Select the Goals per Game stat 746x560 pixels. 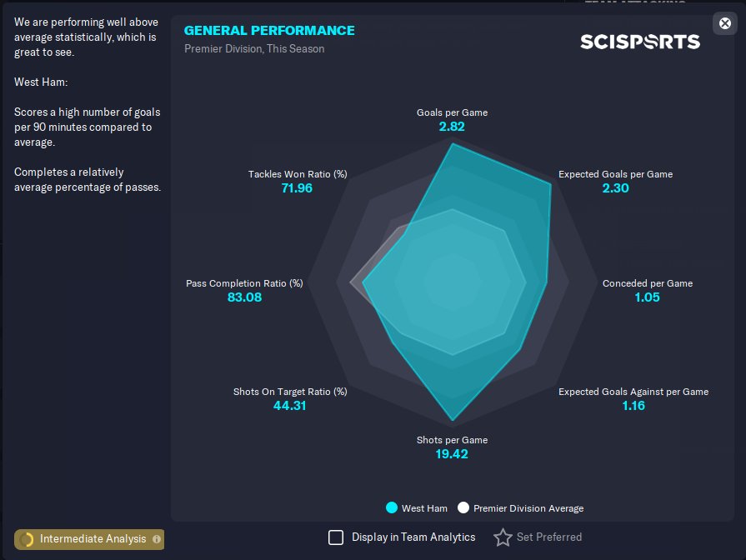[x=452, y=120]
